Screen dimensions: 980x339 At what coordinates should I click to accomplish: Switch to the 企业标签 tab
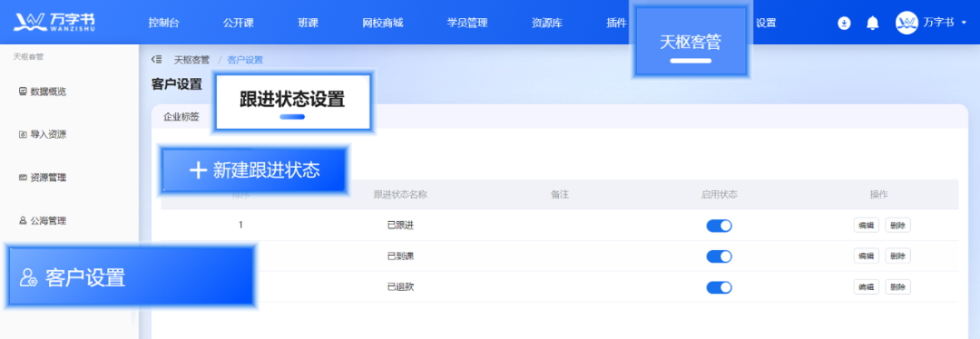pyautogui.click(x=181, y=117)
